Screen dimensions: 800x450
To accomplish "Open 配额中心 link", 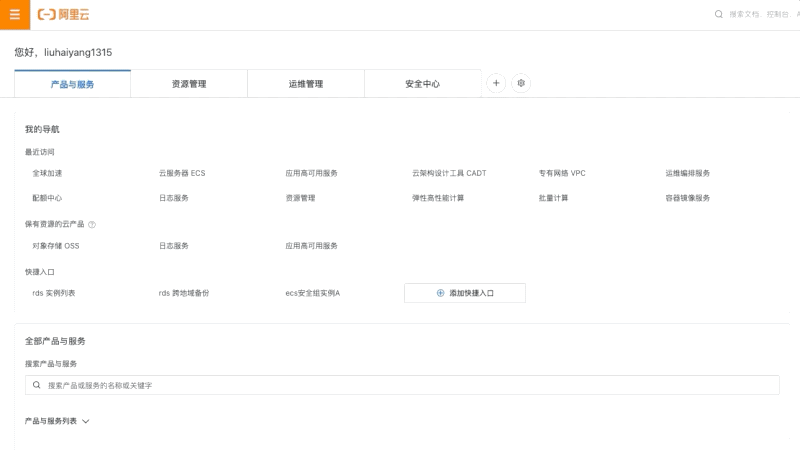I will 47,198.
